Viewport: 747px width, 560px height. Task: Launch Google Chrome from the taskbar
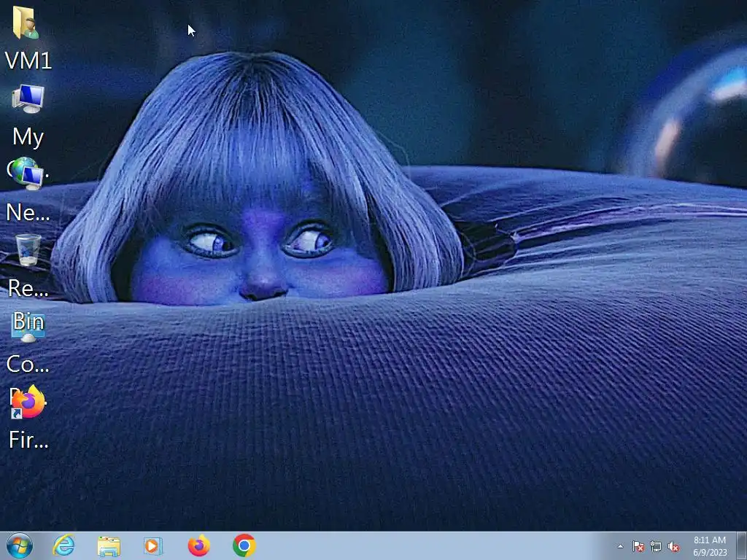click(x=244, y=545)
